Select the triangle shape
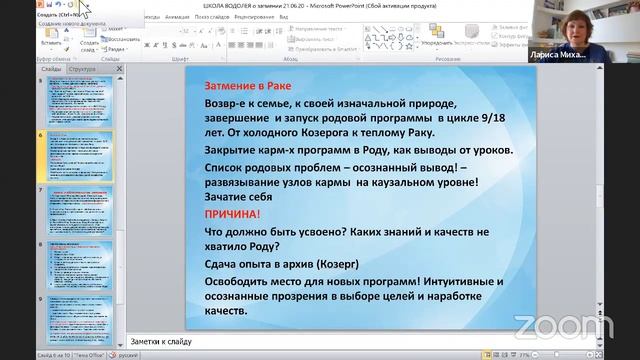 (367, 38)
